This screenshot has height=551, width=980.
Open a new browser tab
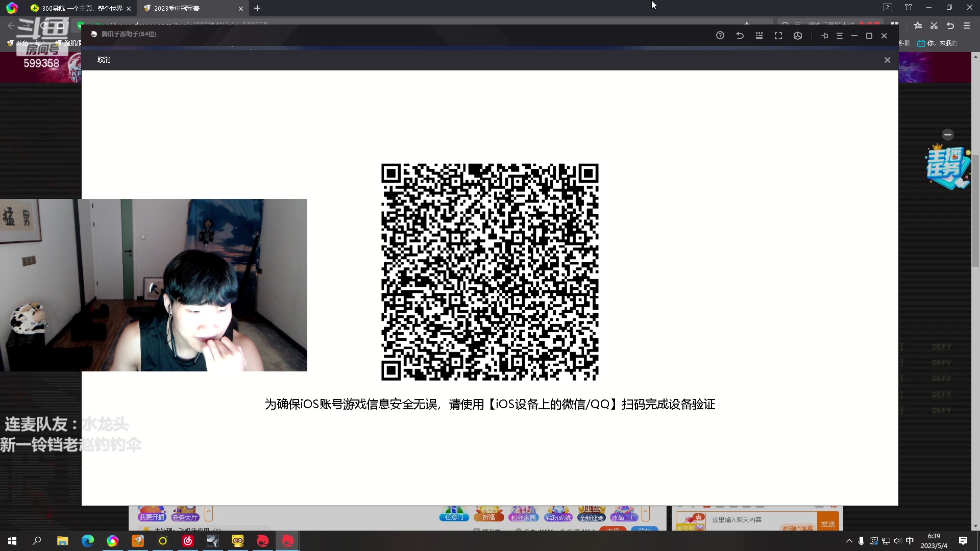click(x=257, y=8)
